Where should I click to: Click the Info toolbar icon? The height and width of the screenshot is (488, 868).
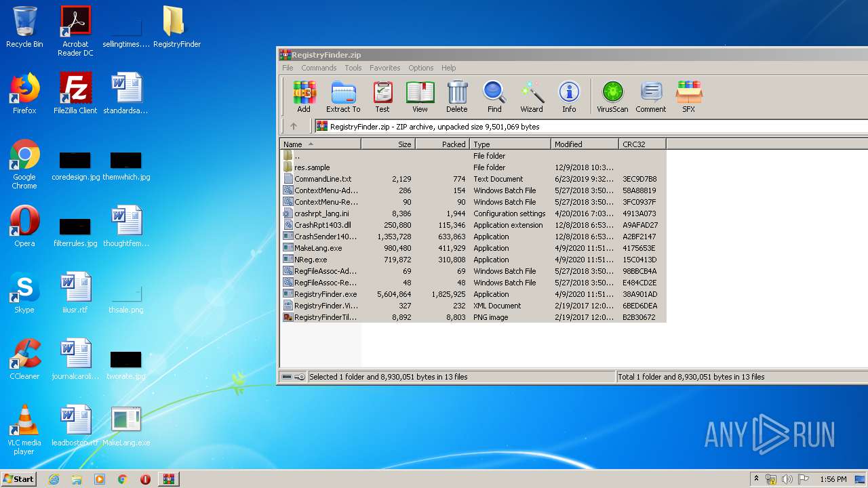[x=569, y=97]
